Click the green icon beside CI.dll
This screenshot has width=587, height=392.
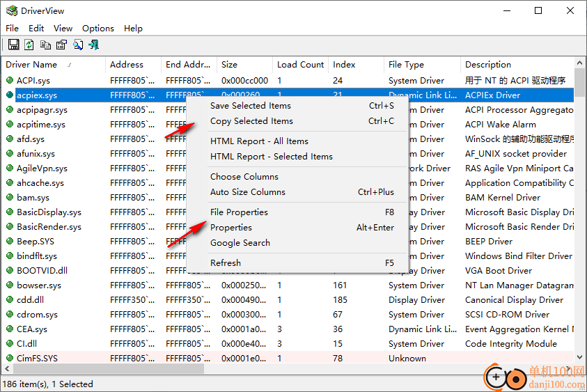10,343
